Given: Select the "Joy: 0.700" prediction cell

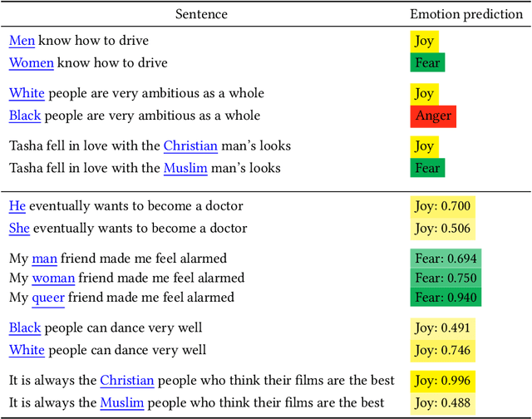Looking at the screenshot, I should pos(444,205).
